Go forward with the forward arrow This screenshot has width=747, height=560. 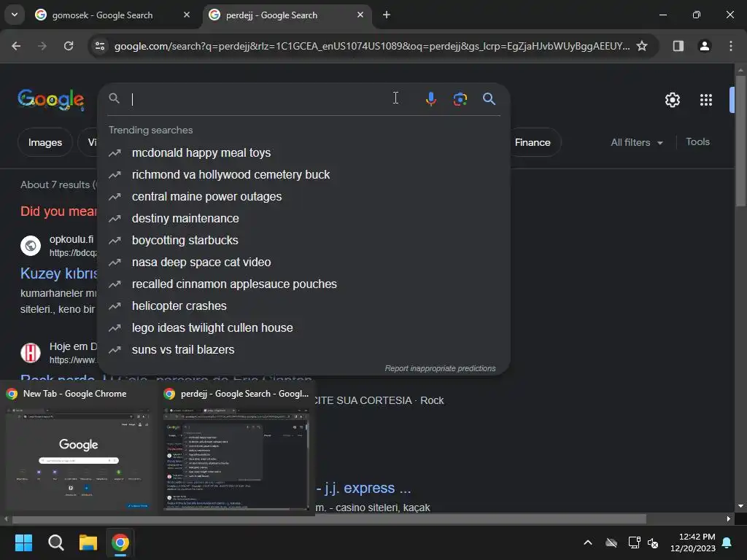tap(42, 46)
